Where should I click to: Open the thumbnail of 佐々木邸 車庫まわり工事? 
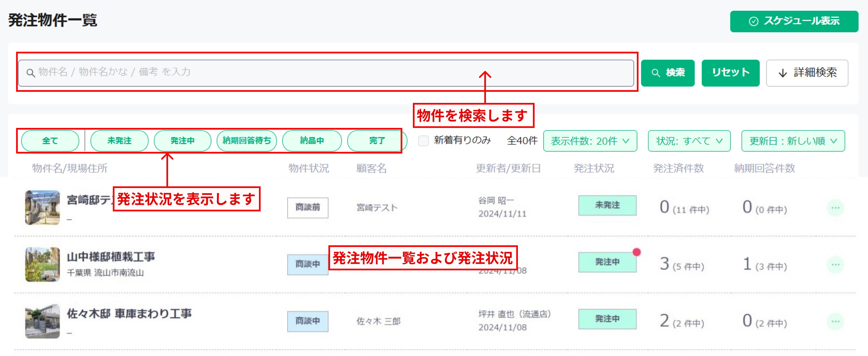43,321
